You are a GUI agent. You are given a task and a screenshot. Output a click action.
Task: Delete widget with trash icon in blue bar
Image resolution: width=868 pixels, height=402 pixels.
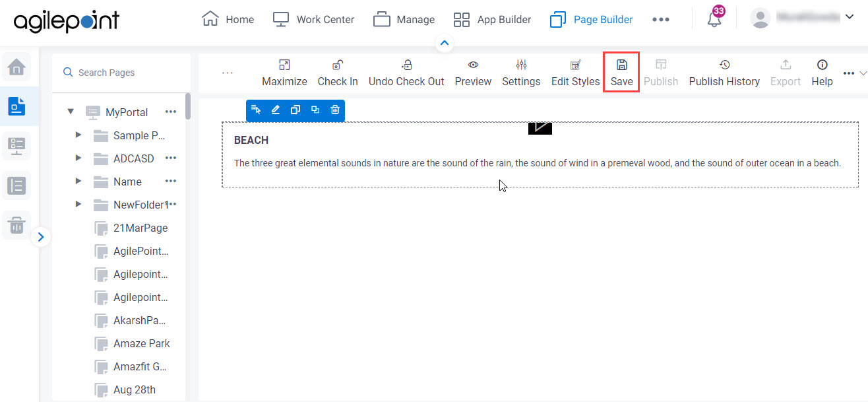pos(335,110)
